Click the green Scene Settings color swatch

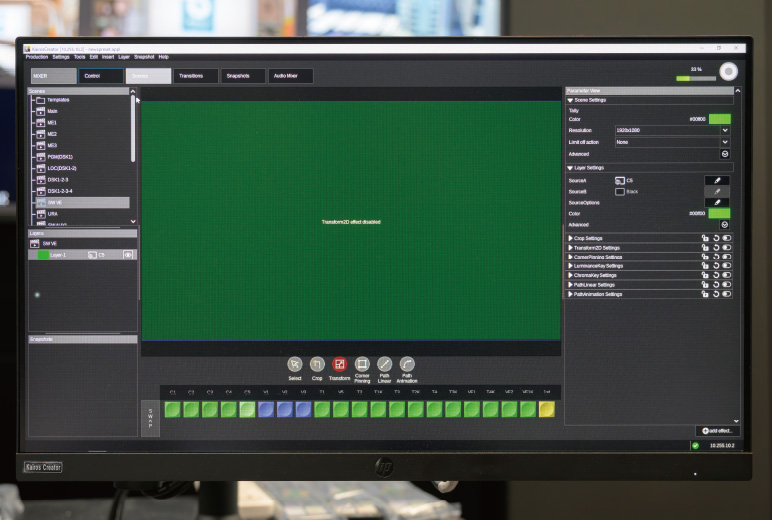point(719,119)
